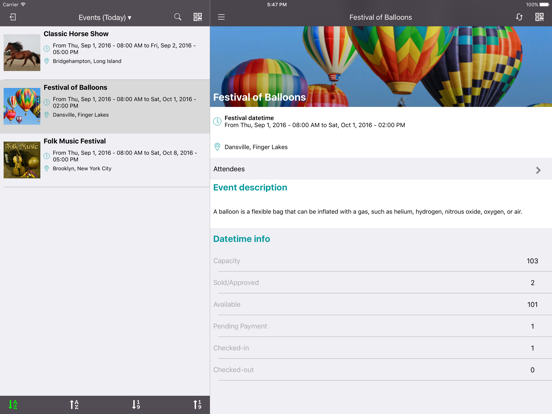Select the Folk Music Festival event

(105, 160)
